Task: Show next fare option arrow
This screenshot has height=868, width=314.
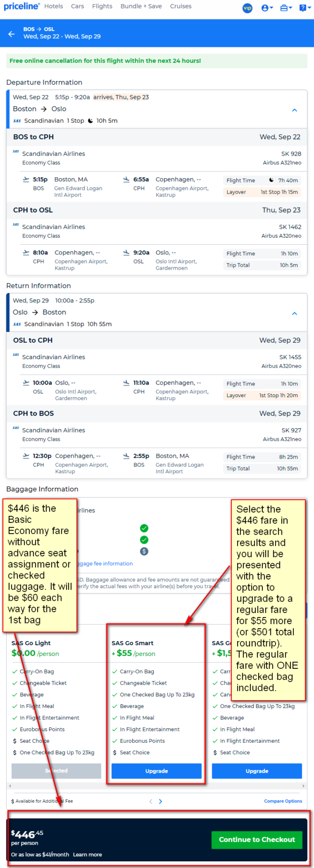Action: (160, 801)
